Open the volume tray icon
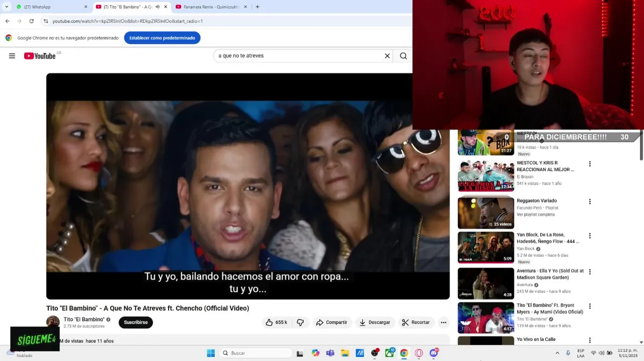Viewport: 644px width, 361px height. click(x=601, y=353)
